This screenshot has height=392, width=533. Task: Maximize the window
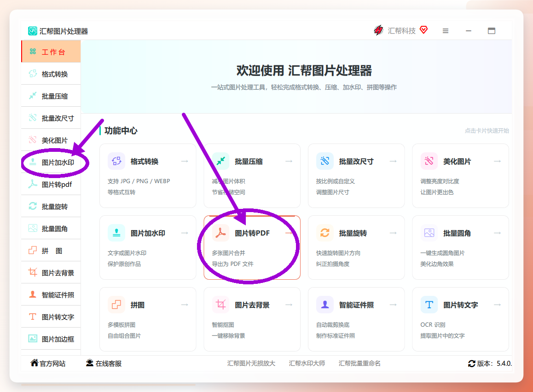pos(491,31)
